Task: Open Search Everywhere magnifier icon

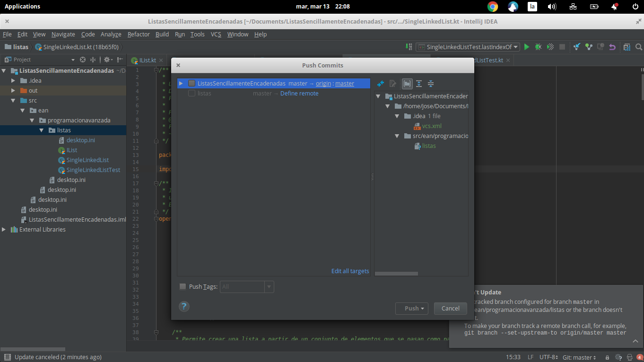Action: click(639, 47)
